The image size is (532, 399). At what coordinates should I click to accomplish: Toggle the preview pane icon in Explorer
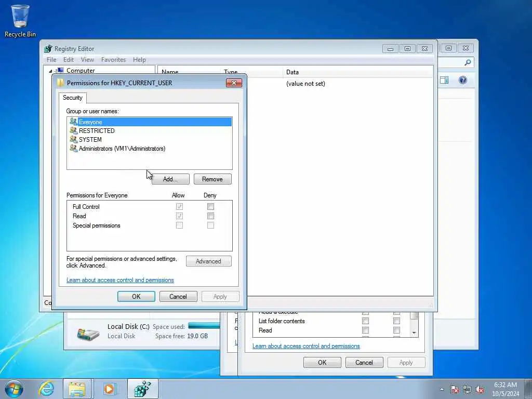pyautogui.click(x=444, y=80)
